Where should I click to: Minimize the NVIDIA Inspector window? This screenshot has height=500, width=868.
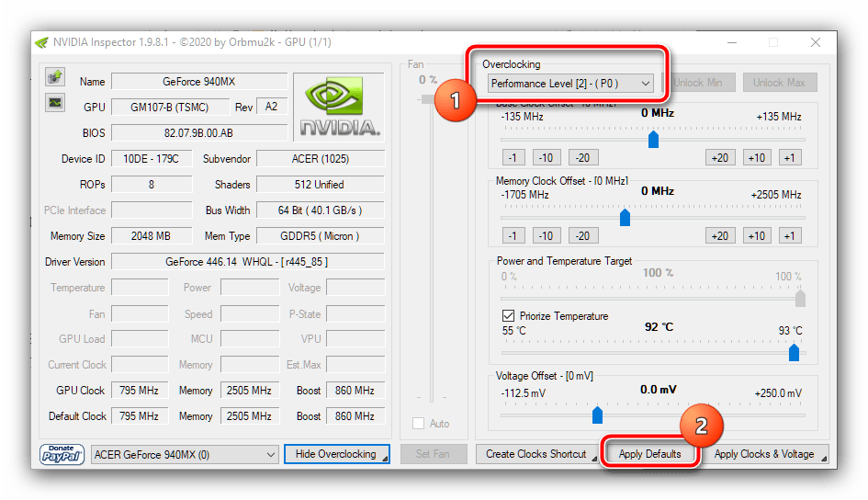(731, 42)
